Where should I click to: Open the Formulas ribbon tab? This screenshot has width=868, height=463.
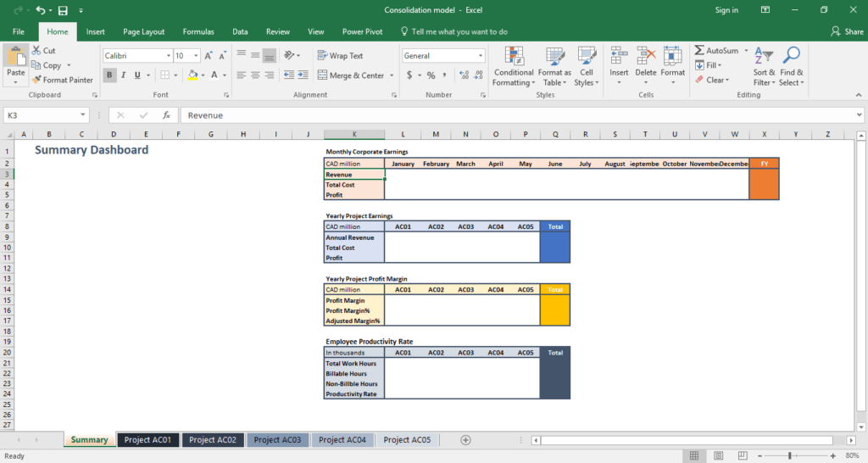(198, 31)
